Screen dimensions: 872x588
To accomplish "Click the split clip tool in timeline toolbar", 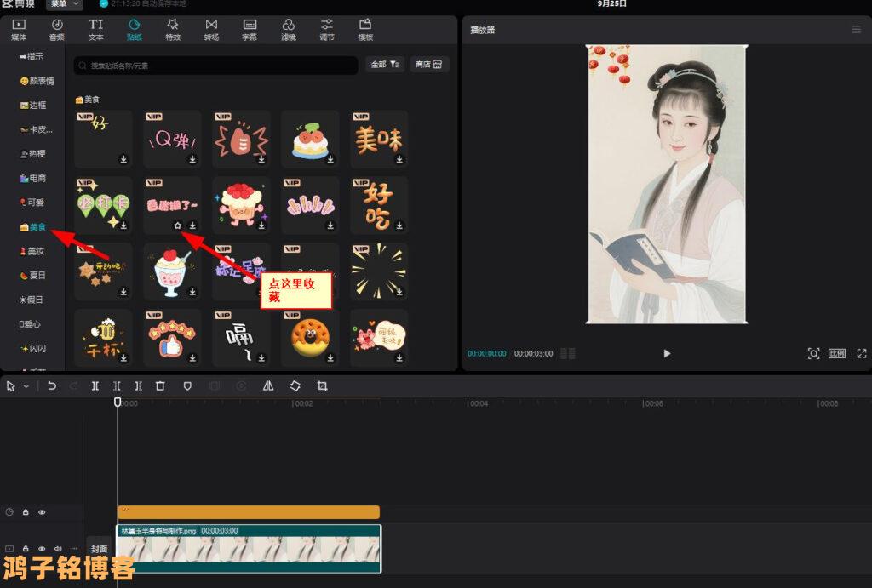I will pyautogui.click(x=95, y=385).
